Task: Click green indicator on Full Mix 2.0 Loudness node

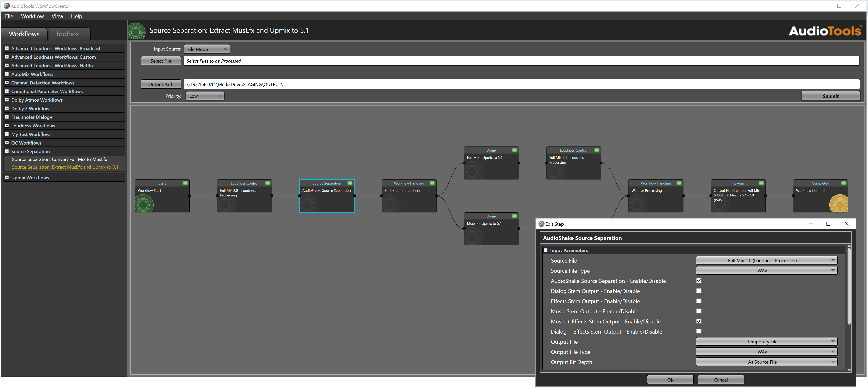Action: tap(268, 183)
